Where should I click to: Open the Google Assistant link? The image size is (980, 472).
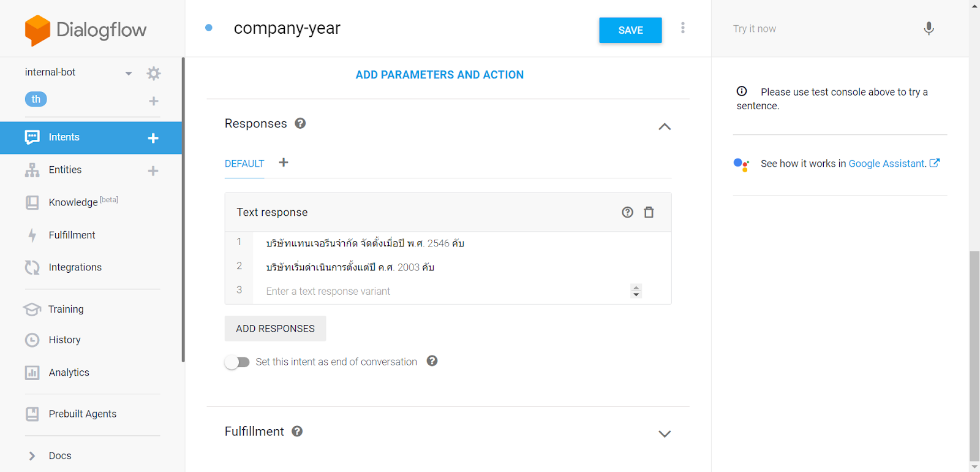pos(887,164)
